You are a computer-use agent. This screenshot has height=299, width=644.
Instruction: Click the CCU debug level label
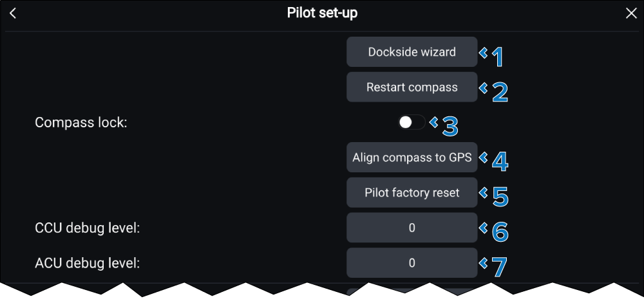coord(88,228)
